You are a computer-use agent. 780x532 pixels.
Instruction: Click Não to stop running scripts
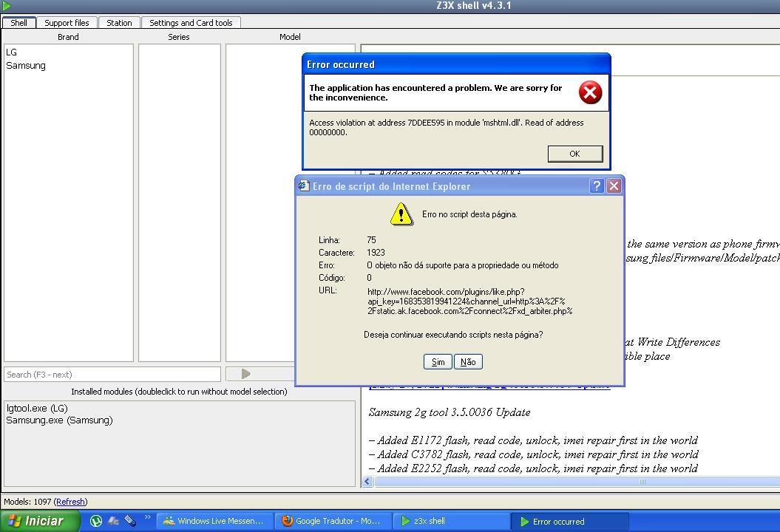468,362
